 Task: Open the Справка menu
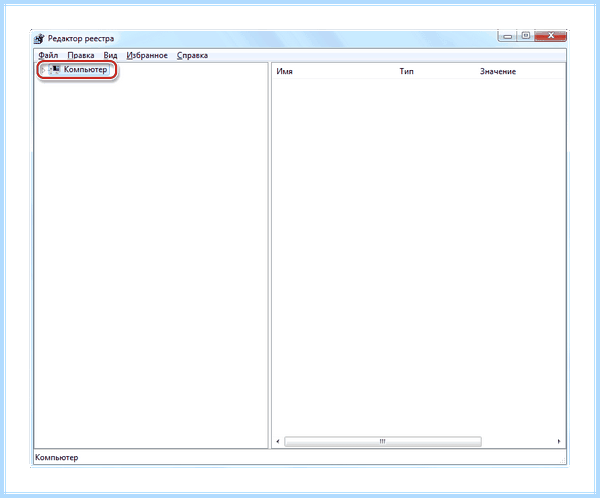point(192,56)
